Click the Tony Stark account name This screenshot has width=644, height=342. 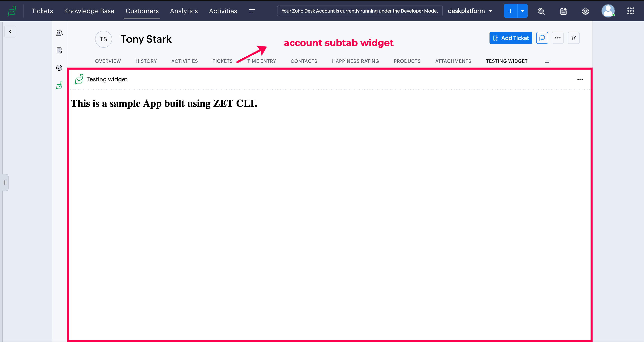point(146,39)
